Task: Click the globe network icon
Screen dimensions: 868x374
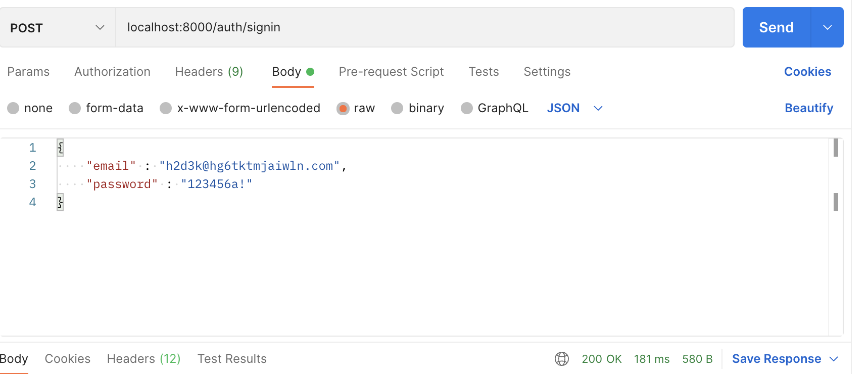Action: point(561,359)
